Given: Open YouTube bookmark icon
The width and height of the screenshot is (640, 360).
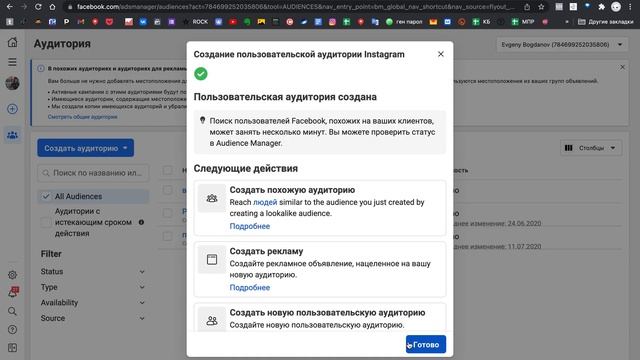Looking at the screenshot, I should pos(233,22).
